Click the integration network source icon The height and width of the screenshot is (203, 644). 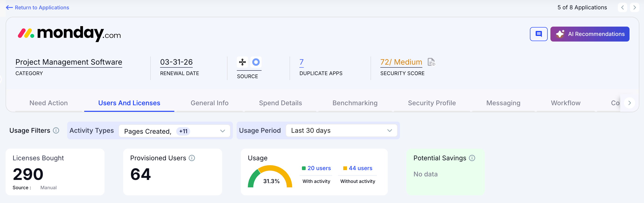242,62
